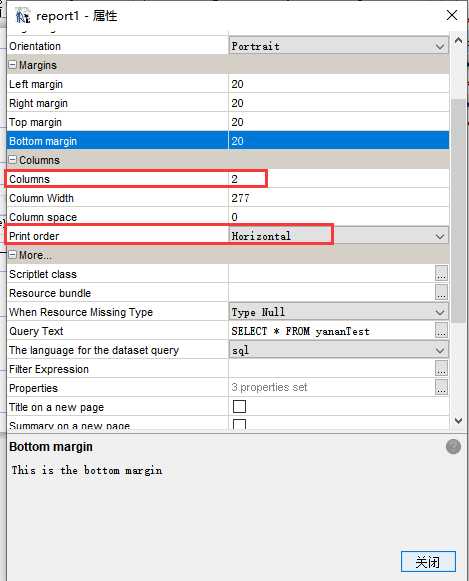The height and width of the screenshot is (581, 469).
Task: Click the 关闭 button
Action: click(x=428, y=562)
